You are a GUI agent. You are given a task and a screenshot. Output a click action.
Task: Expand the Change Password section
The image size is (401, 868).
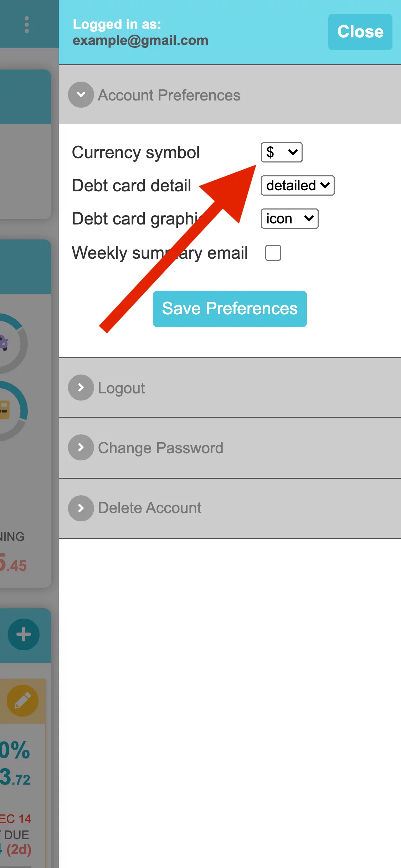[x=230, y=448]
